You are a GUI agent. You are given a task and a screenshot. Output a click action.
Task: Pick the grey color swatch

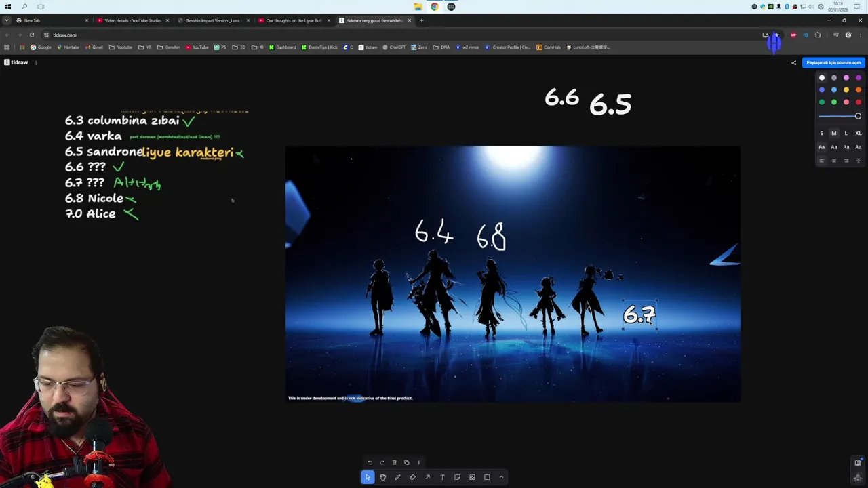tap(834, 78)
